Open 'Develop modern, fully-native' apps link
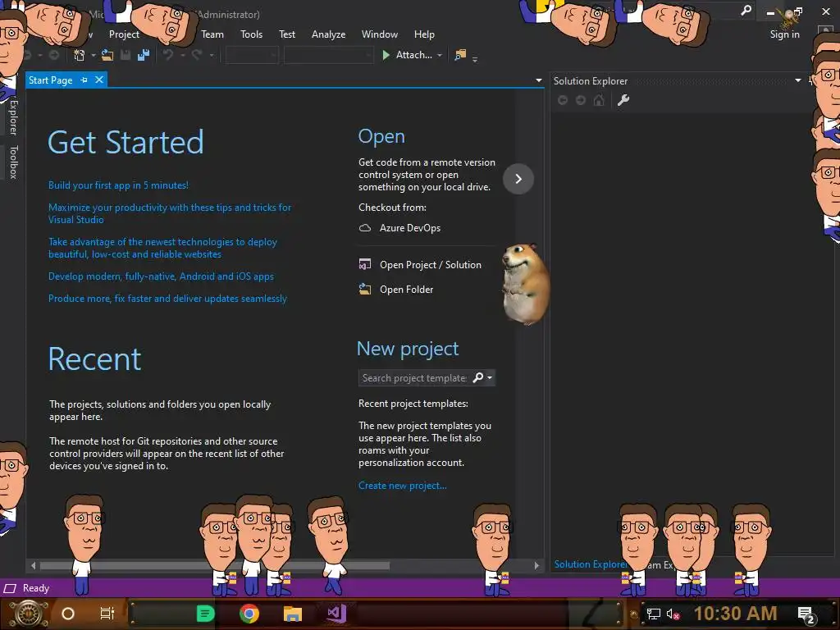The image size is (840, 630). click(161, 276)
